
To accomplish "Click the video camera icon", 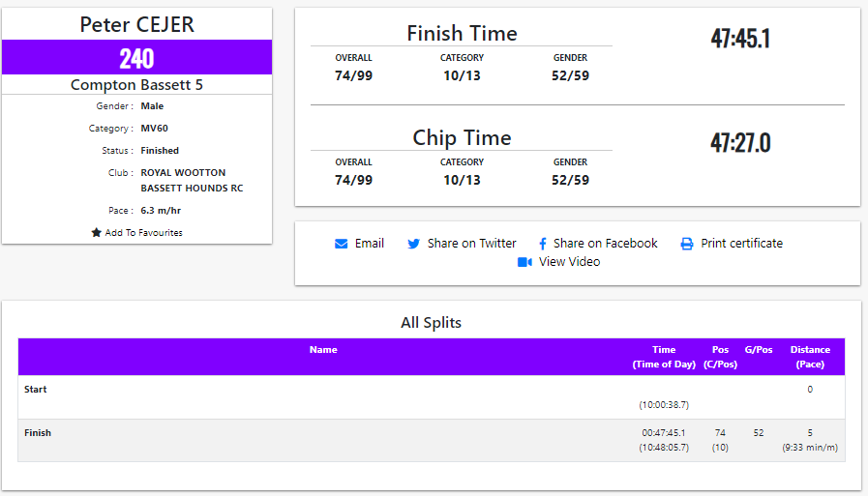I will 524,262.
